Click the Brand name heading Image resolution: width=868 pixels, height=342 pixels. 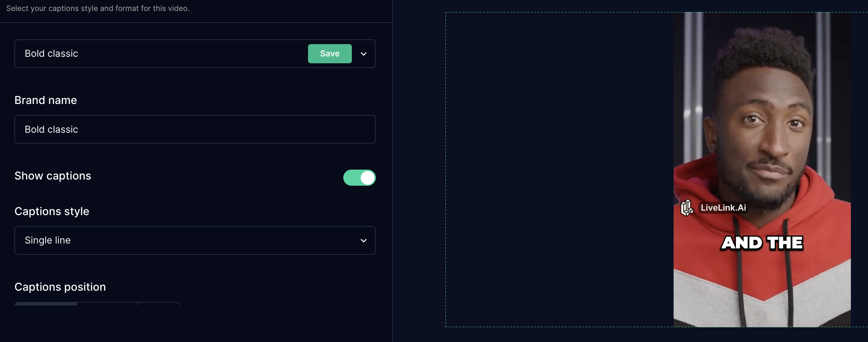[46, 100]
